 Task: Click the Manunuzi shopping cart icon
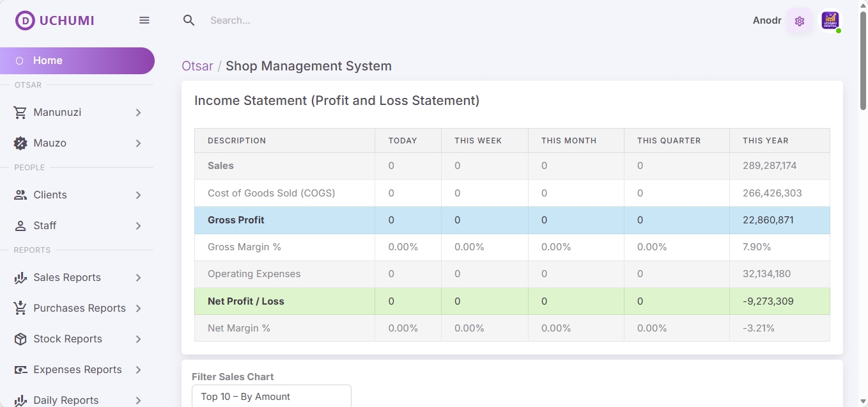coord(20,113)
